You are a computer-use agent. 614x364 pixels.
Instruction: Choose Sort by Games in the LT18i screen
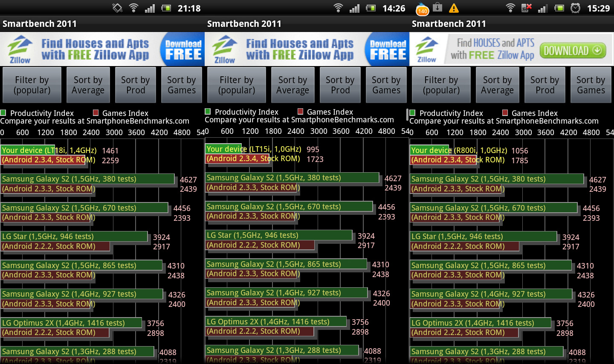click(x=182, y=85)
